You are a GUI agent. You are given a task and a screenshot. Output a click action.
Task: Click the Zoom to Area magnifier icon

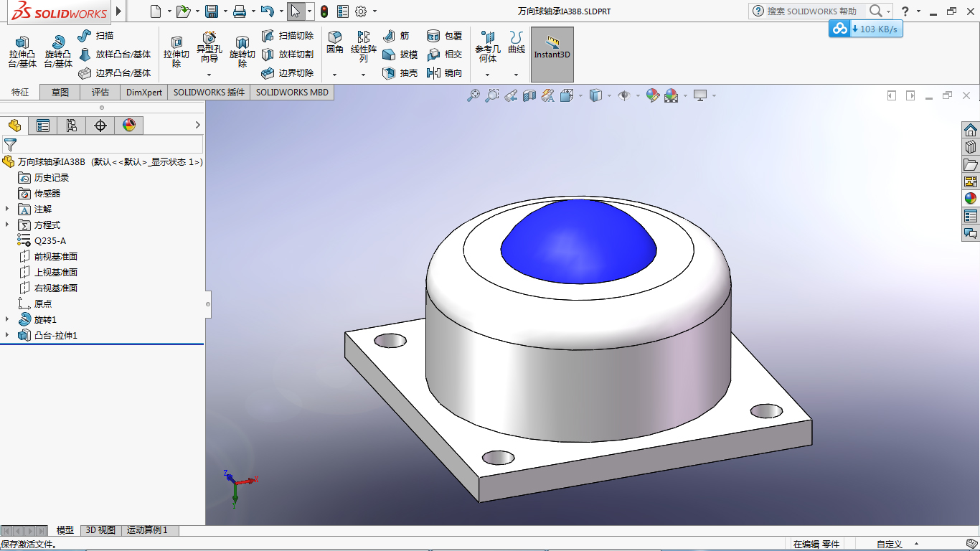point(492,95)
